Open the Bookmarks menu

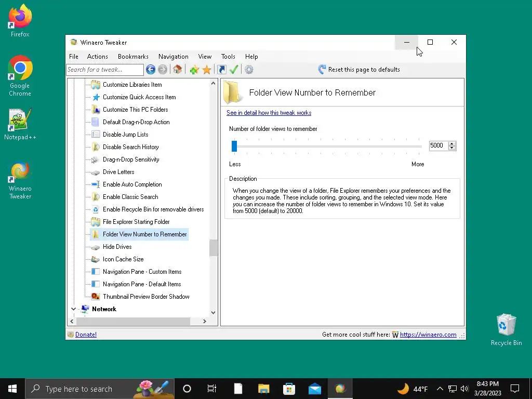click(x=133, y=57)
